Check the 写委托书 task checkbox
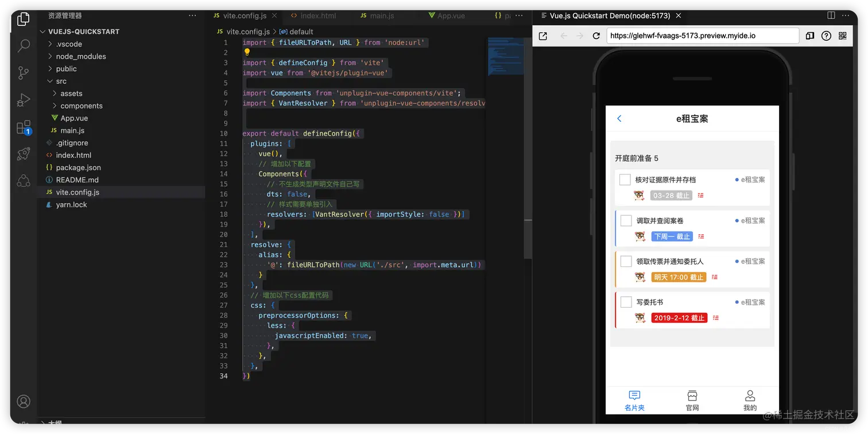 [x=626, y=302]
